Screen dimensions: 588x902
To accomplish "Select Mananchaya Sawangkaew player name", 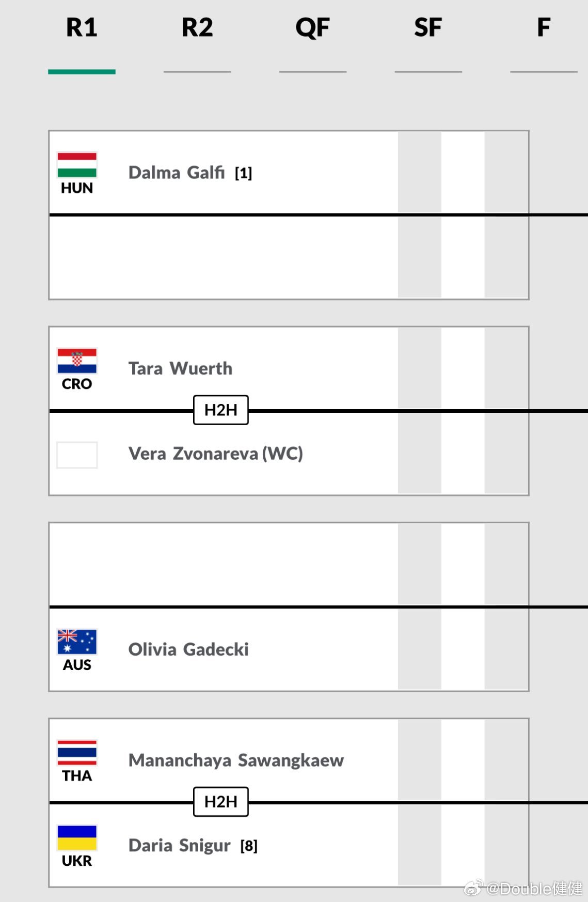I will click(236, 760).
